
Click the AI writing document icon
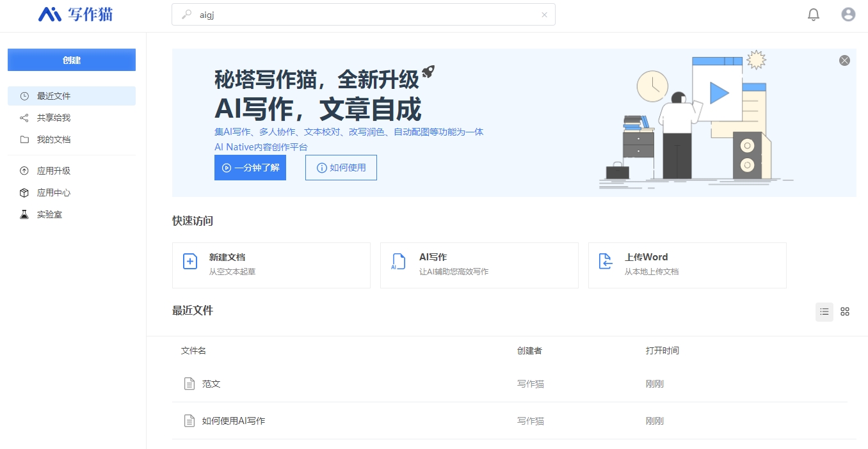click(398, 261)
